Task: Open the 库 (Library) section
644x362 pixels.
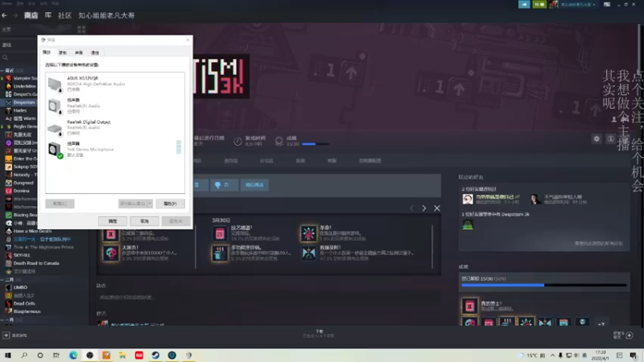Action: [x=48, y=15]
